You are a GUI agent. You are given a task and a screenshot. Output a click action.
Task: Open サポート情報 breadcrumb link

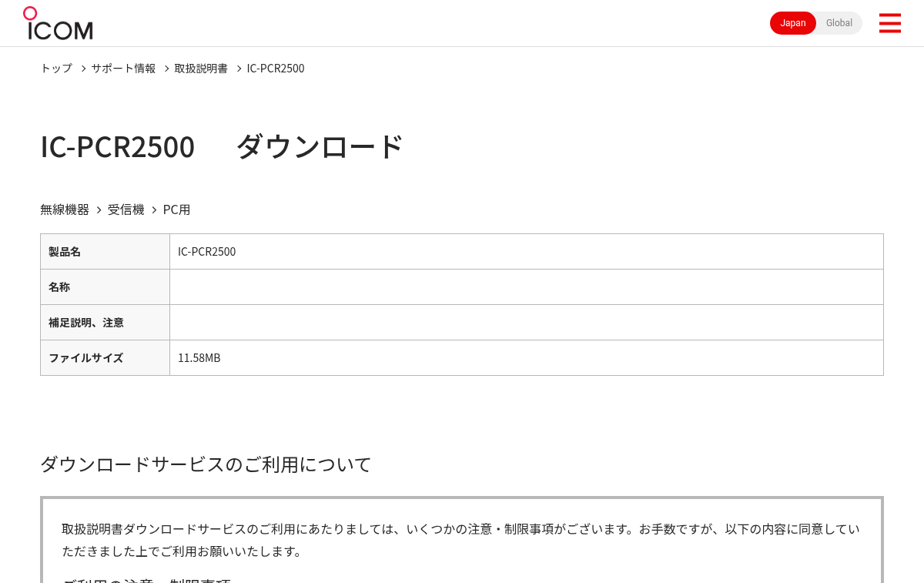(x=123, y=68)
